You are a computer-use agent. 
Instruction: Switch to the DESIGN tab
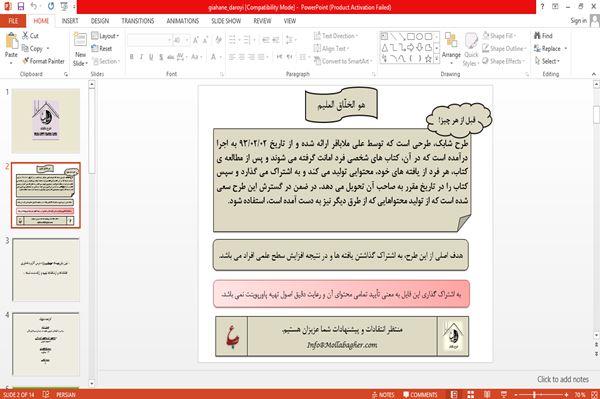[100, 21]
